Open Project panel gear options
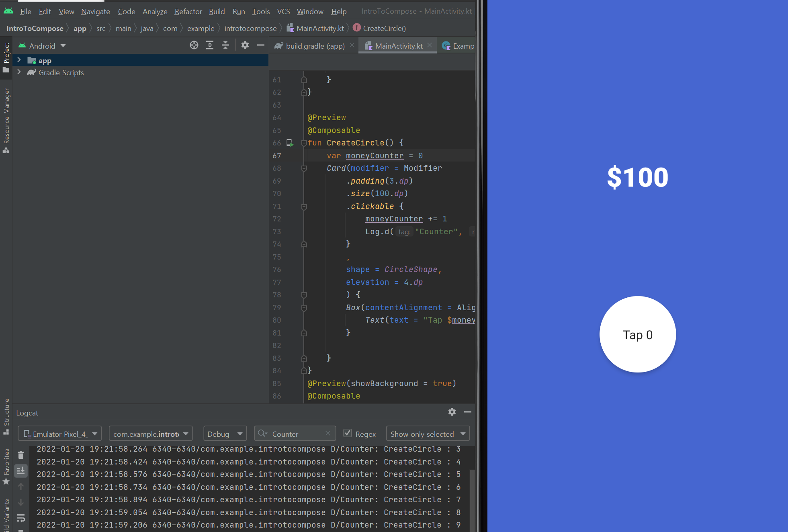 click(x=245, y=45)
